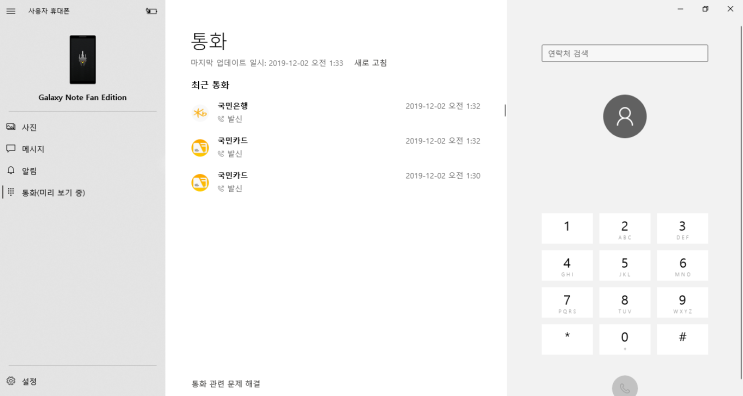
Task: Dial digit 3 DEF on the keypad
Action: (682, 228)
